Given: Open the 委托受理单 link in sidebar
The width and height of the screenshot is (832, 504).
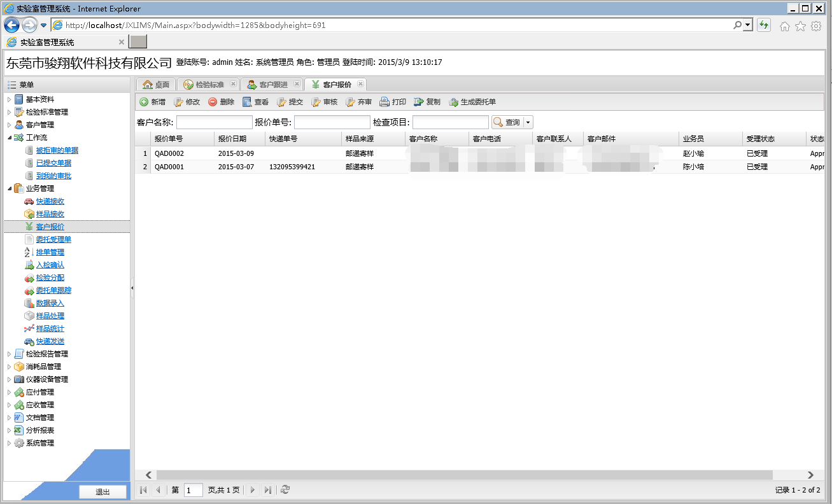Looking at the screenshot, I should [x=53, y=239].
